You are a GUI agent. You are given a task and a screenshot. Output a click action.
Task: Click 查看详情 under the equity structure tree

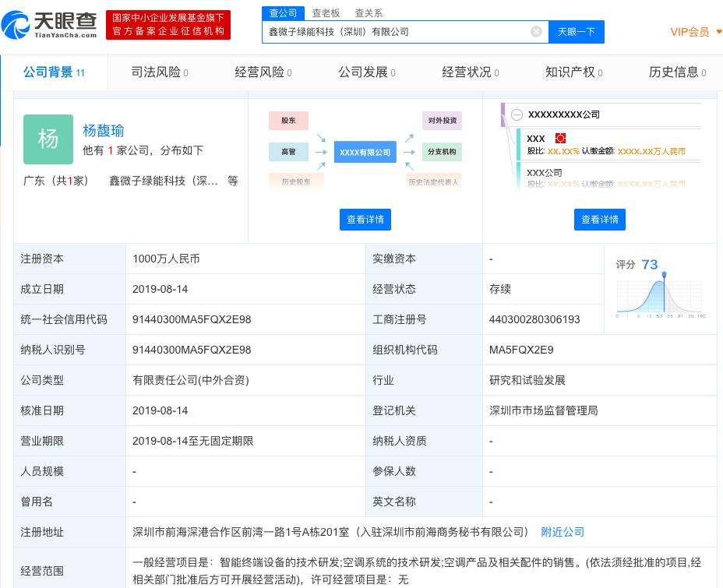[x=599, y=220]
